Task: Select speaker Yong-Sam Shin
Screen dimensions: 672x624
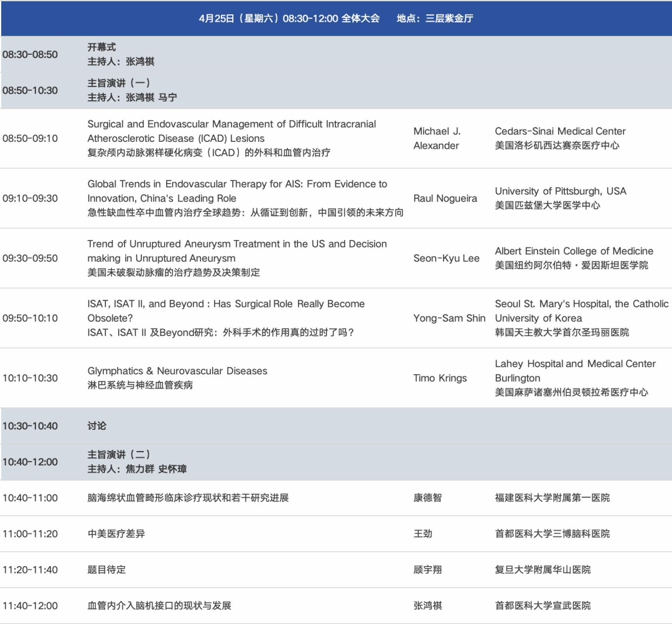Action: pyautogui.click(x=449, y=318)
